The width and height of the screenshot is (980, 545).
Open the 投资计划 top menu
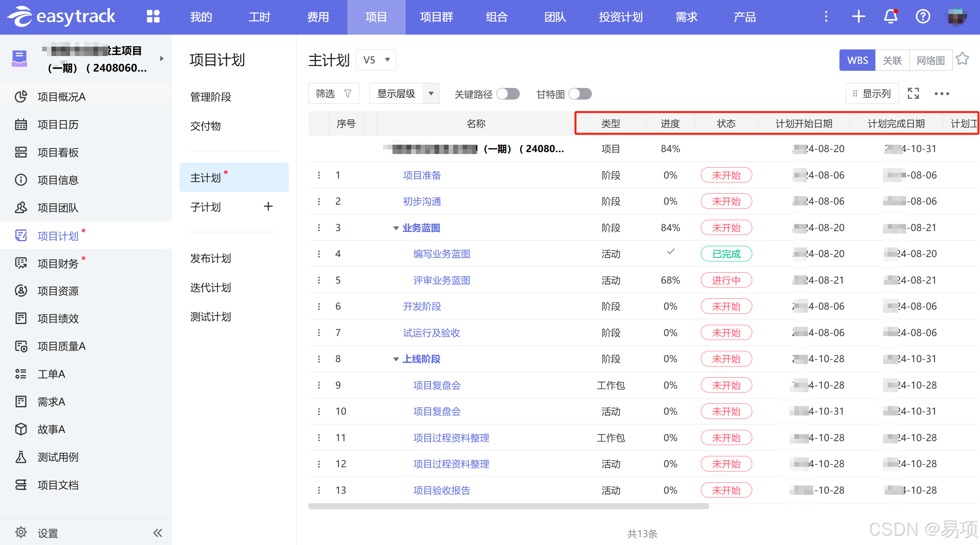[620, 17]
